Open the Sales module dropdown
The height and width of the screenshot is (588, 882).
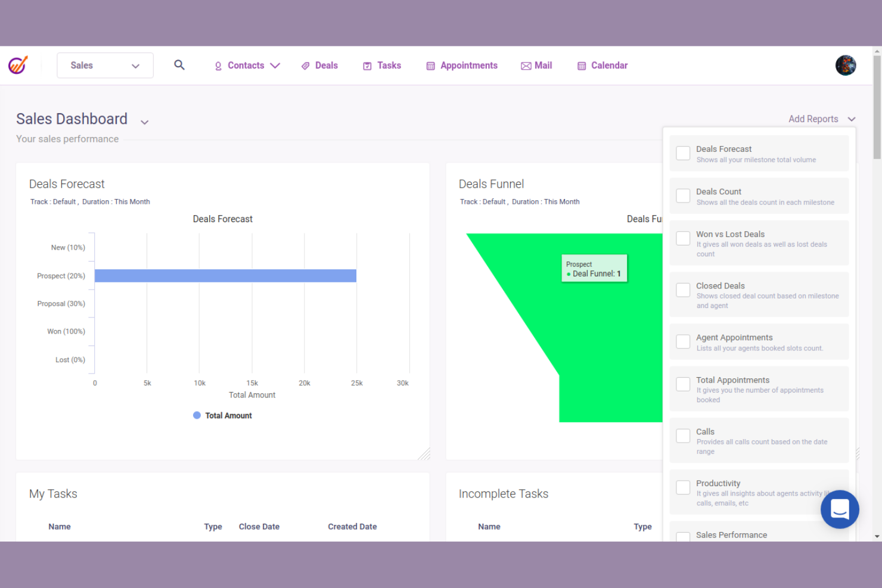[105, 66]
